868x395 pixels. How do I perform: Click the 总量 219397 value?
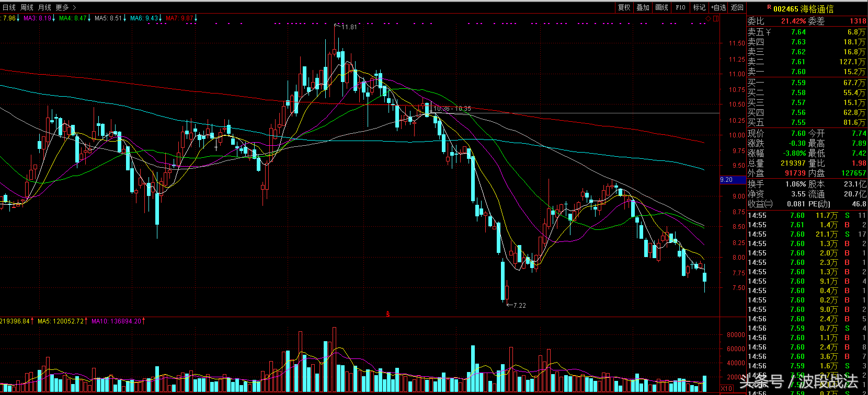(x=793, y=163)
